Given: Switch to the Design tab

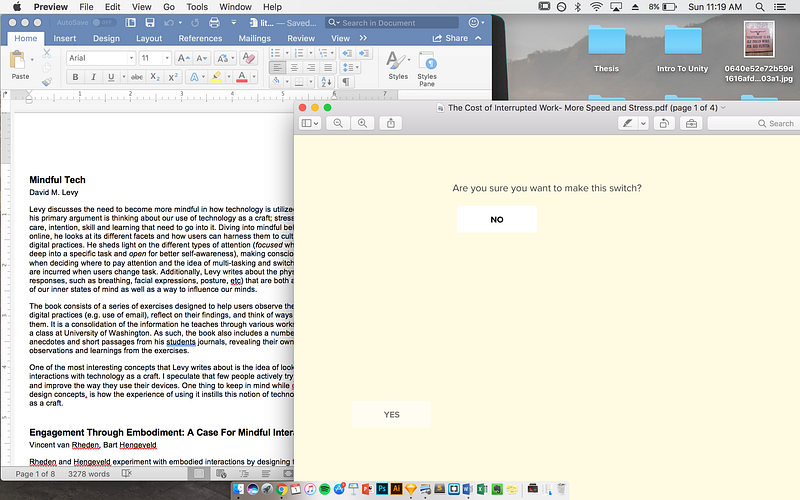Looking at the screenshot, I should click(x=106, y=38).
